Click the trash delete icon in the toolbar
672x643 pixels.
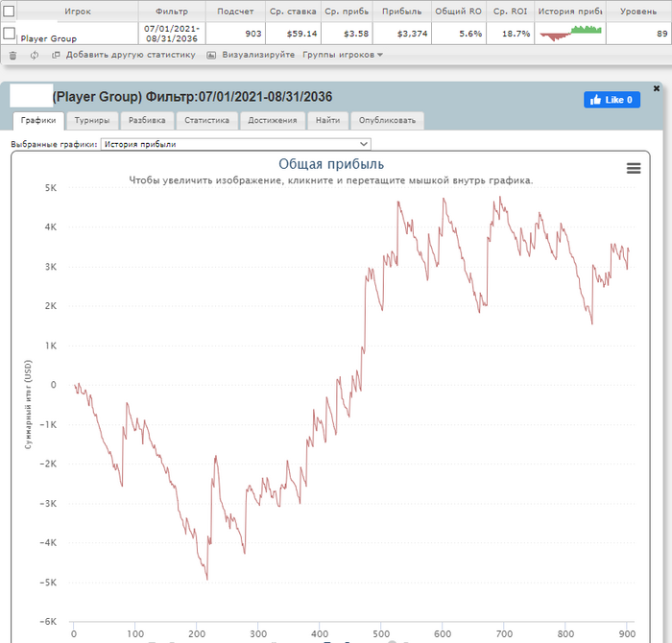[12, 56]
